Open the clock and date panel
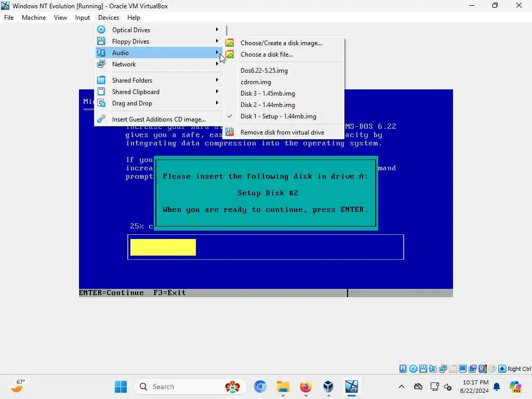This screenshot has height=399, width=532. coord(475,387)
